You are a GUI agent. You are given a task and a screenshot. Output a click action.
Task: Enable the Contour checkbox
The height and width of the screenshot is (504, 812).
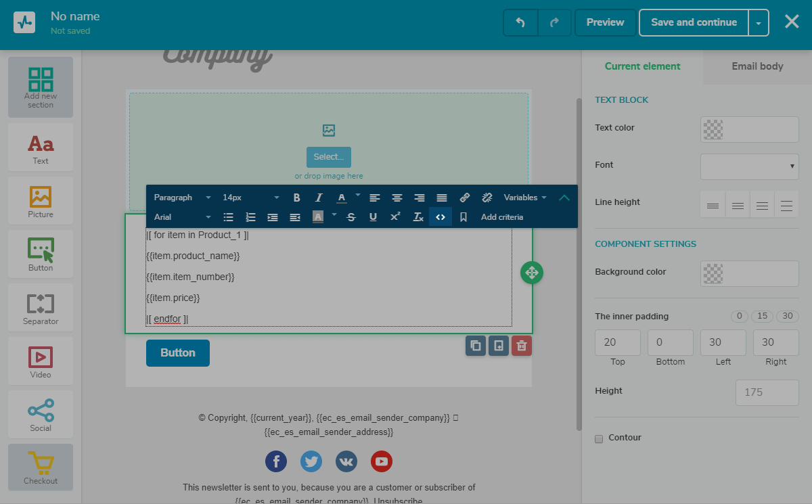pyautogui.click(x=599, y=438)
